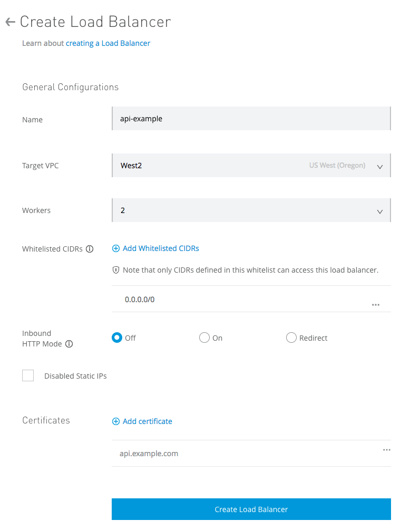The width and height of the screenshot is (420, 530).
Task: Open the Target VPC dropdown
Action: [251, 165]
